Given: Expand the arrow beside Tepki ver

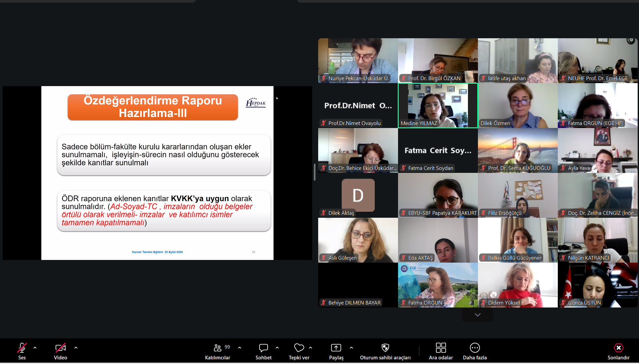Looking at the screenshot, I should click(311, 348).
